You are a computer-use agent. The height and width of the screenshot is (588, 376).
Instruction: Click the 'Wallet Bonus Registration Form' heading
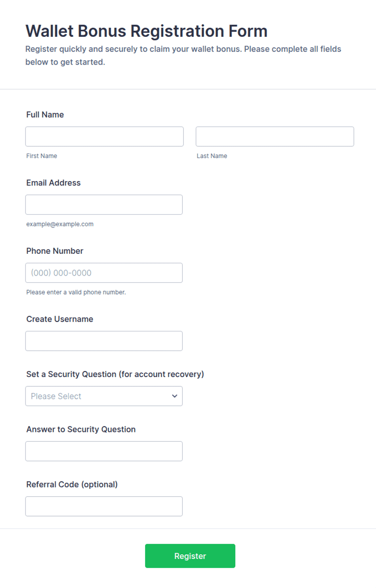click(146, 31)
